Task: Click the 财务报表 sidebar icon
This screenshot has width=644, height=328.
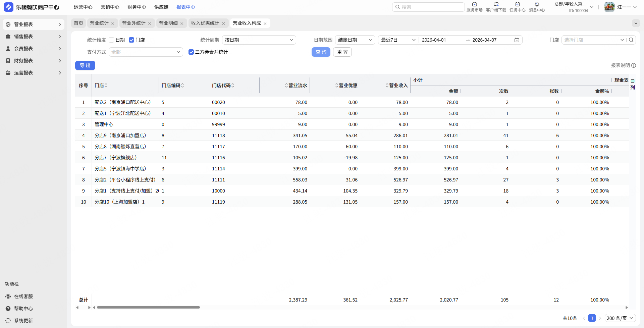Action: tap(8, 61)
